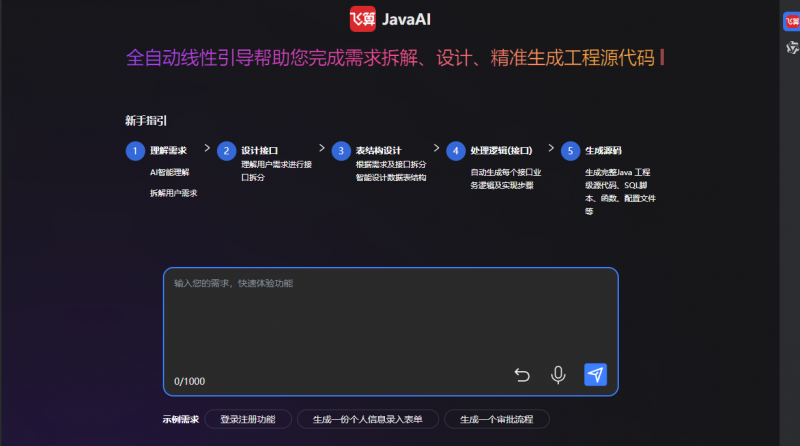
Task: Click the JavaAI title text
Action: click(407, 19)
